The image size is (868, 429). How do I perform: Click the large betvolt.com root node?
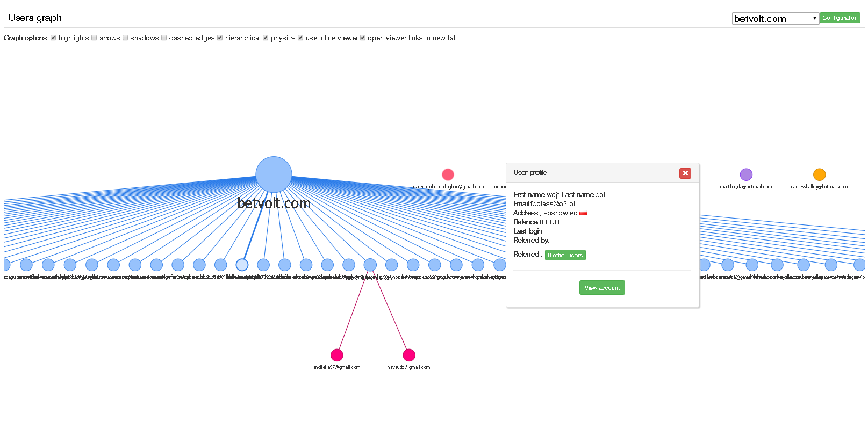pyautogui.click(x=274, y=174)
